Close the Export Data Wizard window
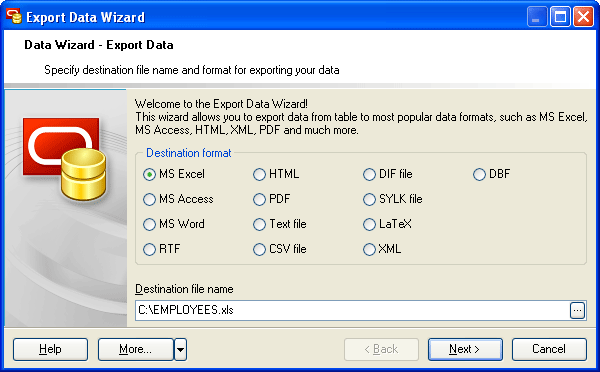600x372 pixels. pyautogui.click(x=583, y=17)
